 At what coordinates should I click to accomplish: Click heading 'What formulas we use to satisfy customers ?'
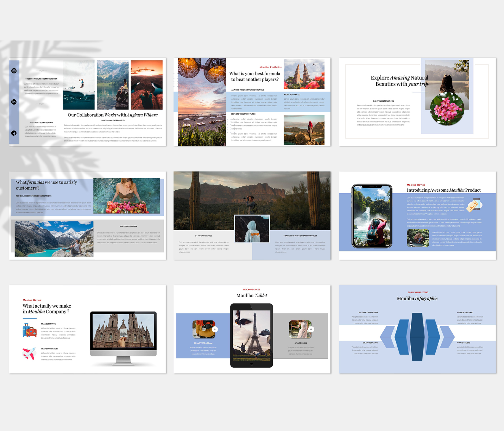coord(46,185)
